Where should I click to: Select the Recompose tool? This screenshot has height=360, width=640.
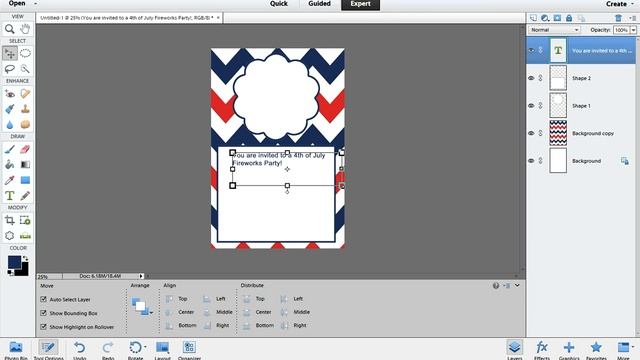tap(25, 220)
